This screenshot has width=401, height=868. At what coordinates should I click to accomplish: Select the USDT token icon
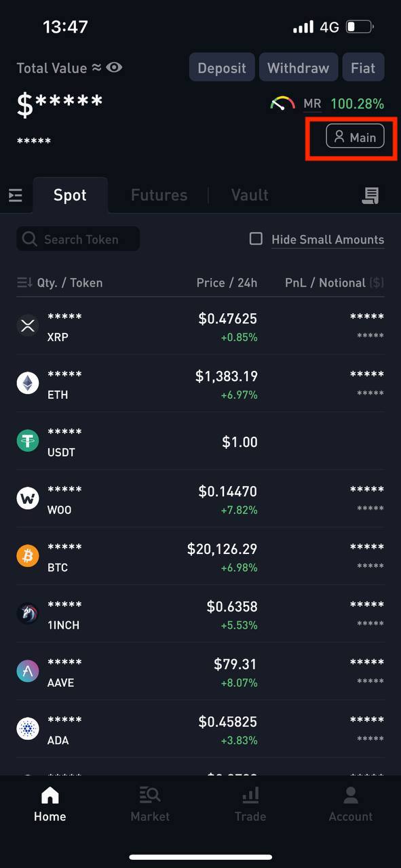(x=28, y=441)
